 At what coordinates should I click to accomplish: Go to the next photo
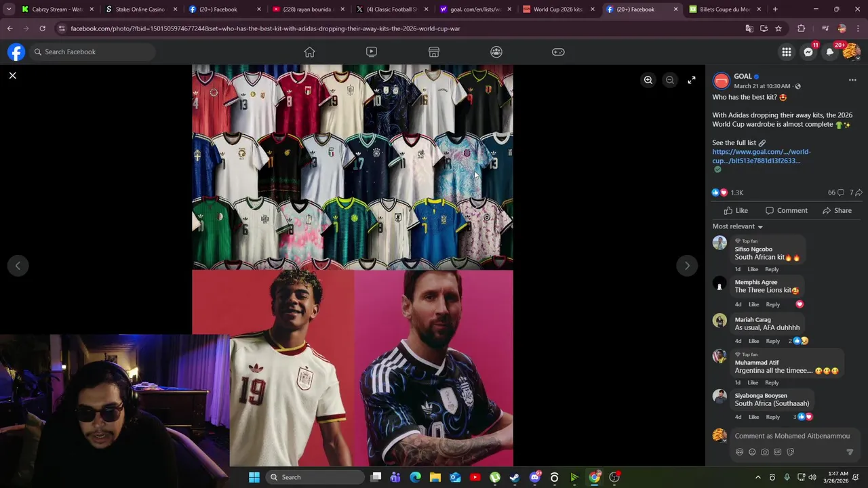687,266
